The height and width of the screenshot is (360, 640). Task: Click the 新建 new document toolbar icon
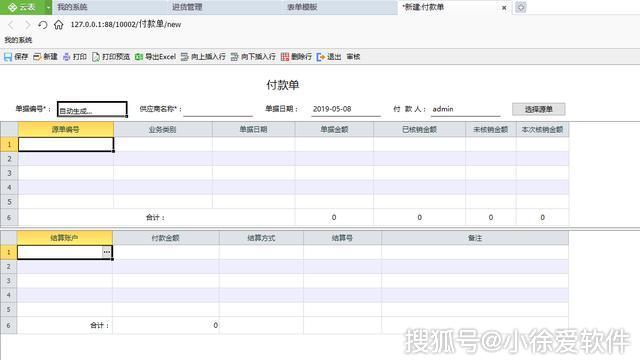tap(37, 57)
